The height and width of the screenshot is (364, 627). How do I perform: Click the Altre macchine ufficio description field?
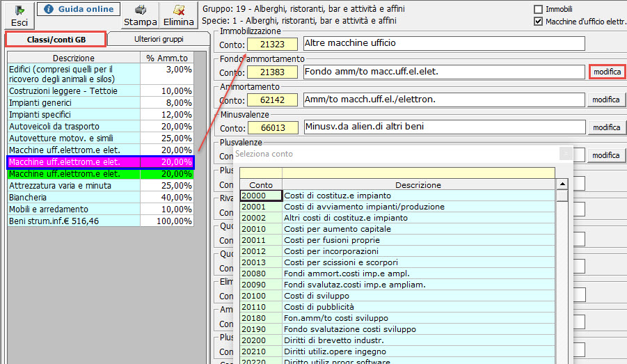(x=444, y=43)
